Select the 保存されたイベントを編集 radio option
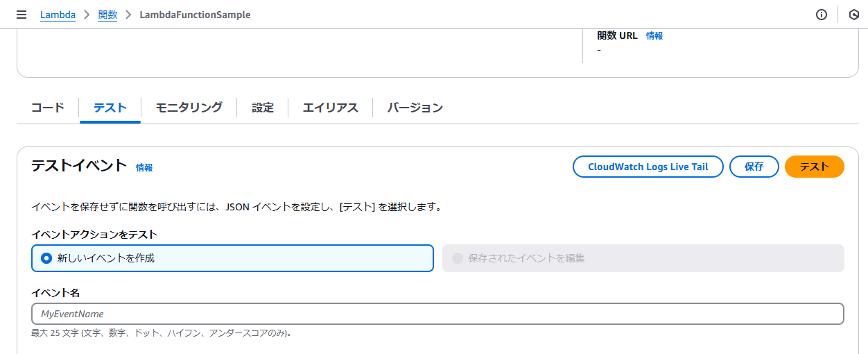Image resolution: width=868 pixels, height=354 pixels. click(643, 258)
